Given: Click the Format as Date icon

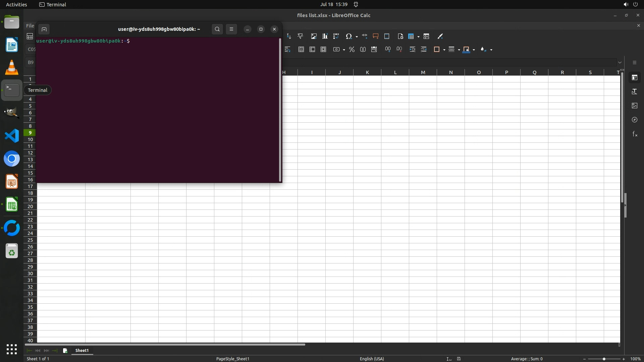Looking at the screenshot, I should [374, 50].
